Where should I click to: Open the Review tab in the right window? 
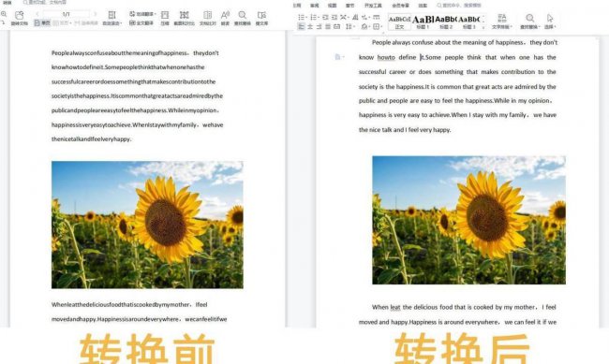pos(315,6)
